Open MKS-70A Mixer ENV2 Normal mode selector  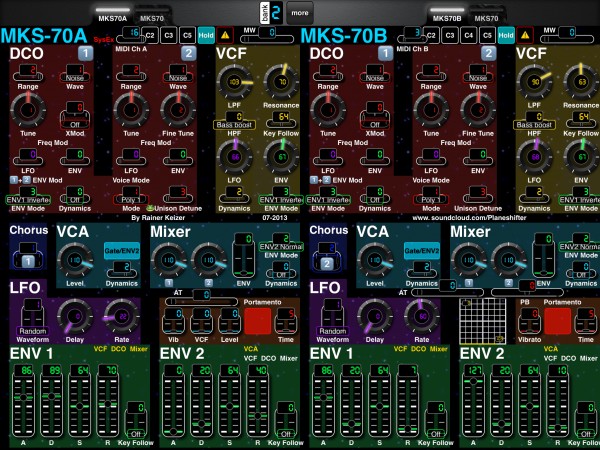coord(281,242)
